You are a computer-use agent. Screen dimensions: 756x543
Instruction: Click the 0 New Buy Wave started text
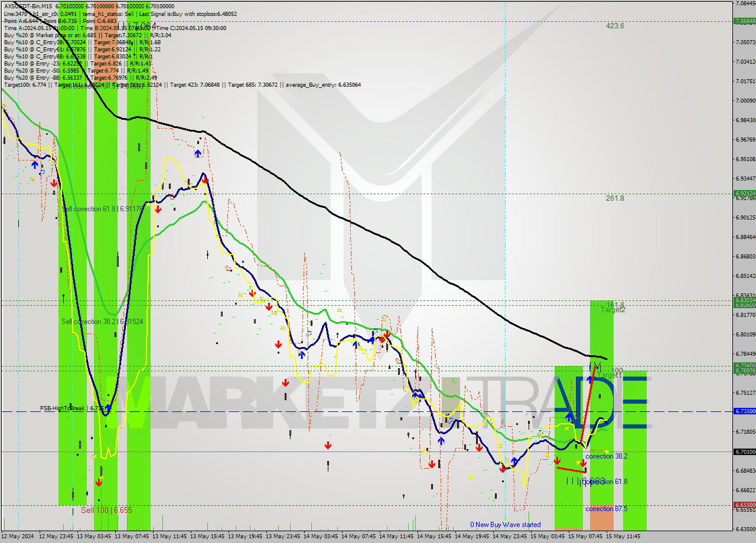click(x=505, y=525)
